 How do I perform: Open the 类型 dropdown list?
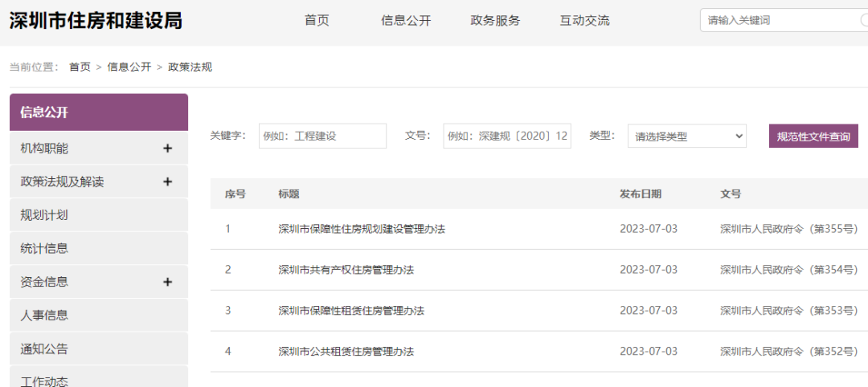[x=687, y=136]
